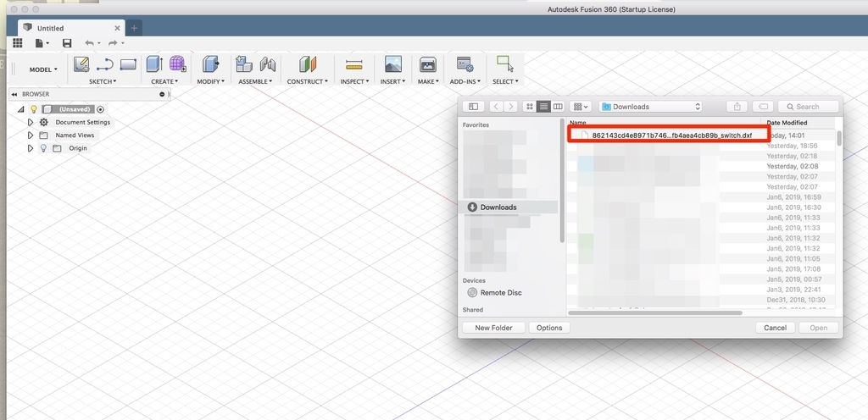Expand the Named Views tree node
The width and height of the screenshot is (868, 420).
tap(31, 135)
